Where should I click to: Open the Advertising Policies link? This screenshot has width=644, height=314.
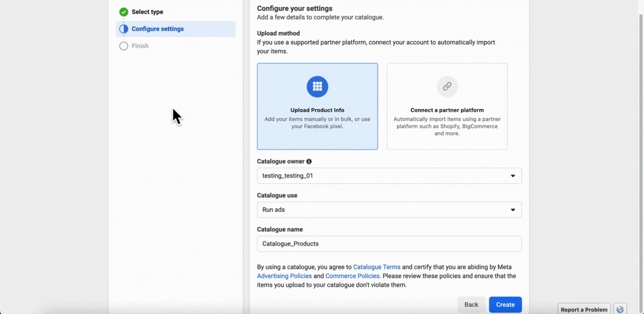tap(284, 276)
